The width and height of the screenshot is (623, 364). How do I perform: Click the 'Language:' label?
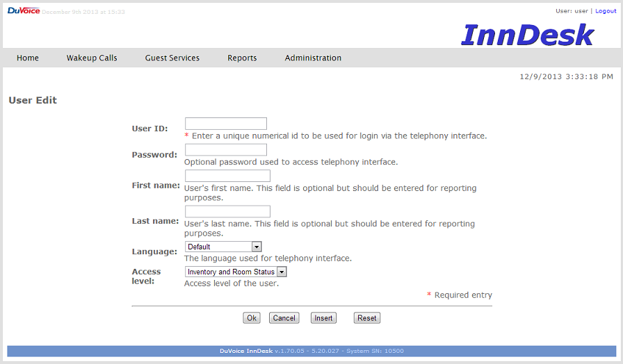(x=154, y=251)
